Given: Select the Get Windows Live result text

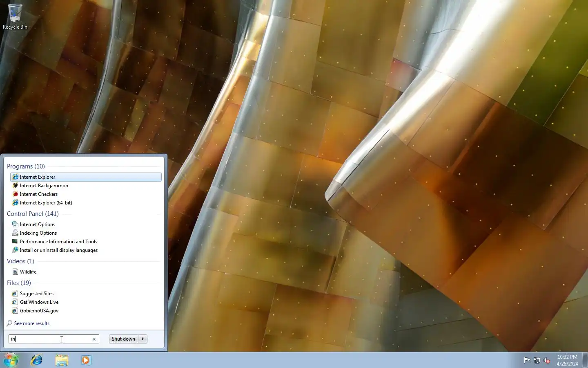Looking at the screenshot, I should pyautogui.click(x=39, y=302).
